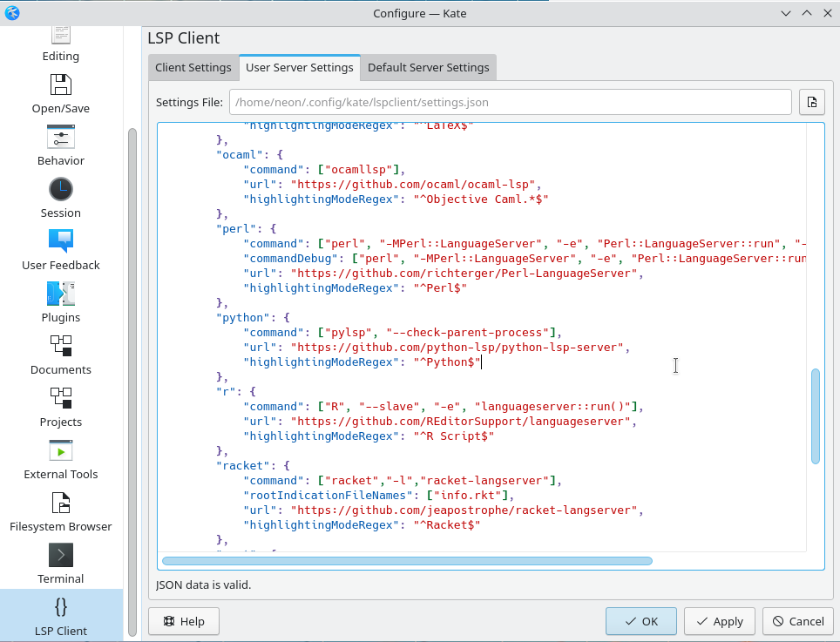The image size is (840, 642).
Task: Open Filesystem Browser settings
Action: pyautogui.click(x=60, y=512)
